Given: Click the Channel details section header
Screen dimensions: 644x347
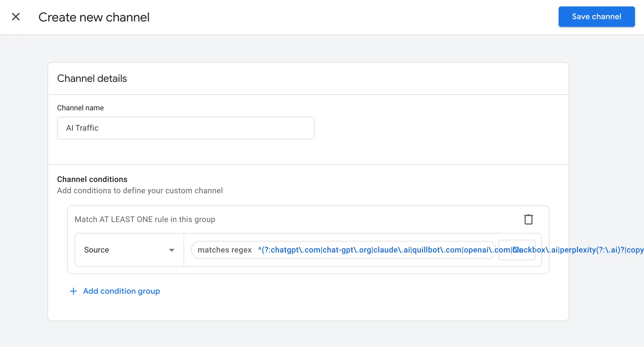Looking at the screenshot, I should pyautogui.click(x=92, y=78).
